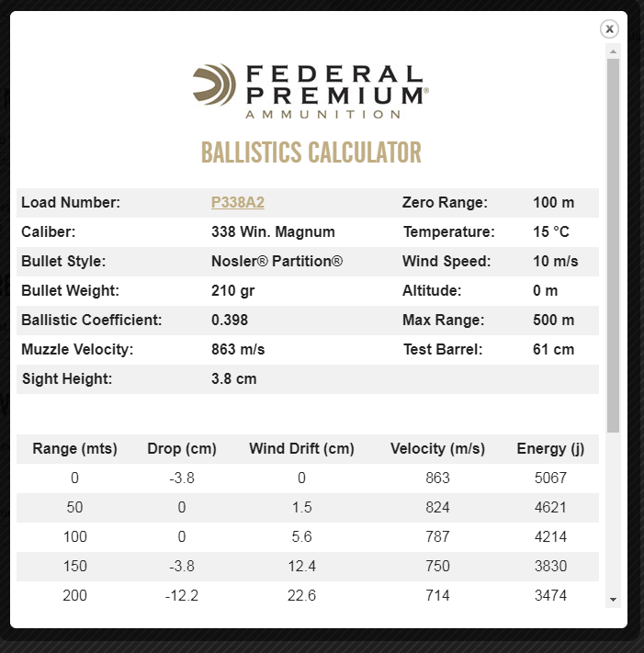Click the Federal Premium Ammunition logo
The image size is (644, 653).
tap(311, 91)
